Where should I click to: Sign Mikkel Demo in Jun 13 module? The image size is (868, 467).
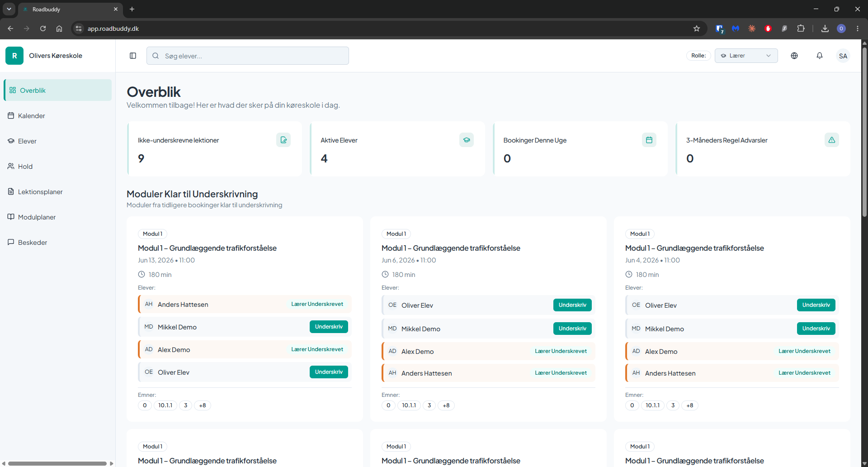tap(329, 327)
